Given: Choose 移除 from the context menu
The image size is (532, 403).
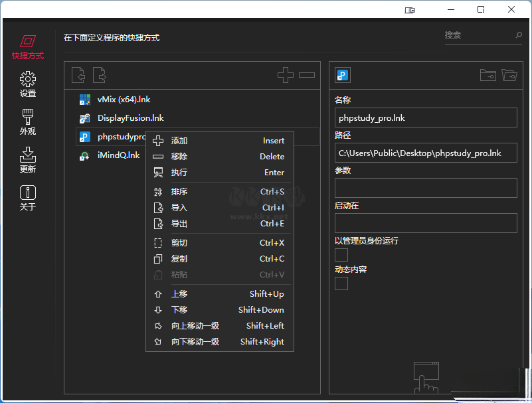Looking at the screenshot, I should (220, 157).
